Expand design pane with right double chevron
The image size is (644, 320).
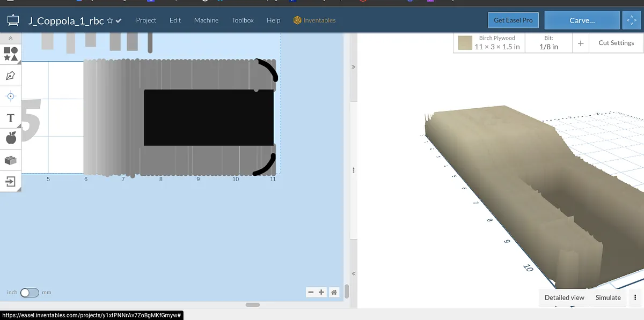[353, 67]
